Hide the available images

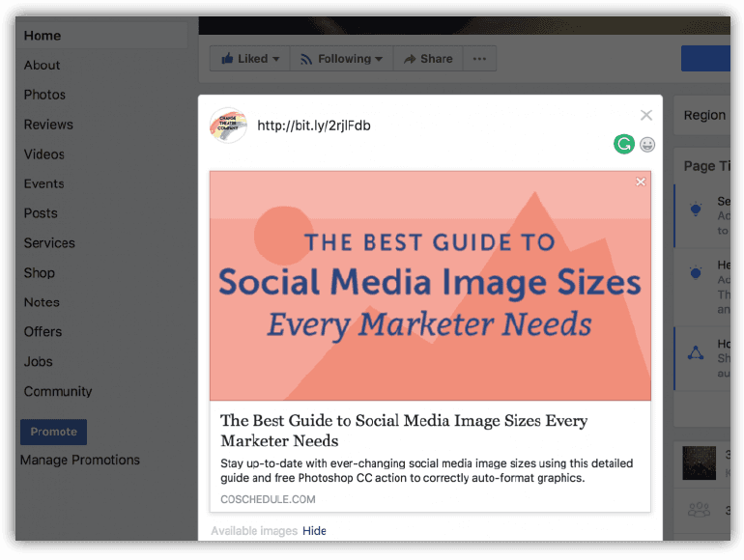(314, 531)
